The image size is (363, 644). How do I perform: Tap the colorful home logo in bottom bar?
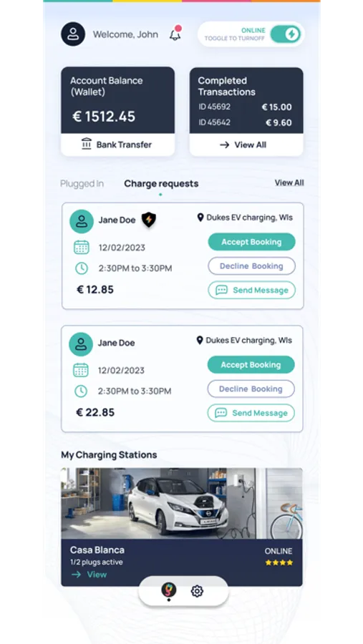pos(168,590)
